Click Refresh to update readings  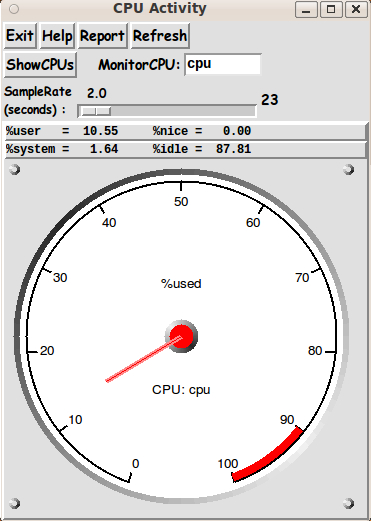click(x=160, y=36)
